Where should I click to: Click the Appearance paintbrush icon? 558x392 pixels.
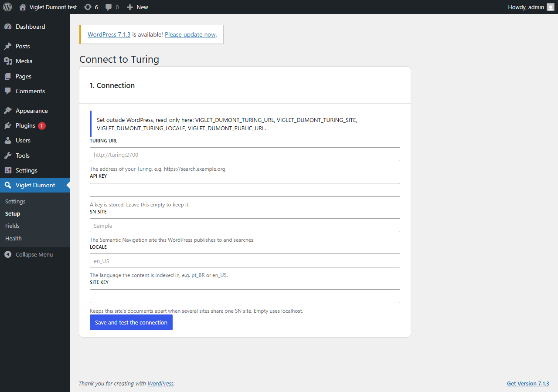click(8, 111)
